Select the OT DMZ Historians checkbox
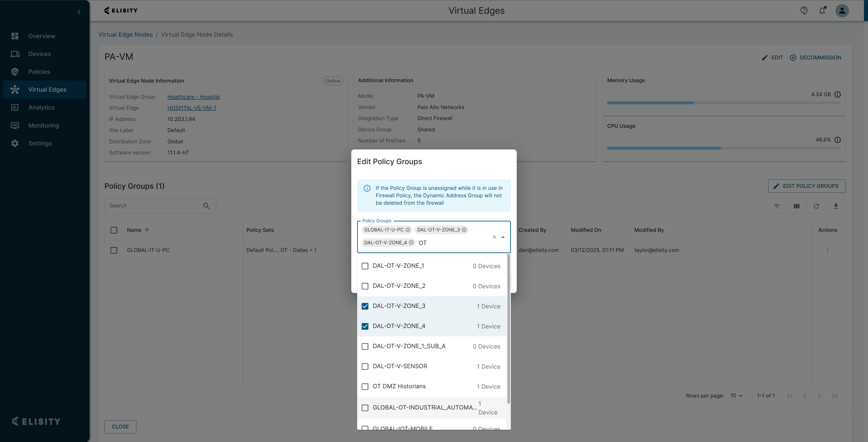The image size is (868, 442). (365, 386)
